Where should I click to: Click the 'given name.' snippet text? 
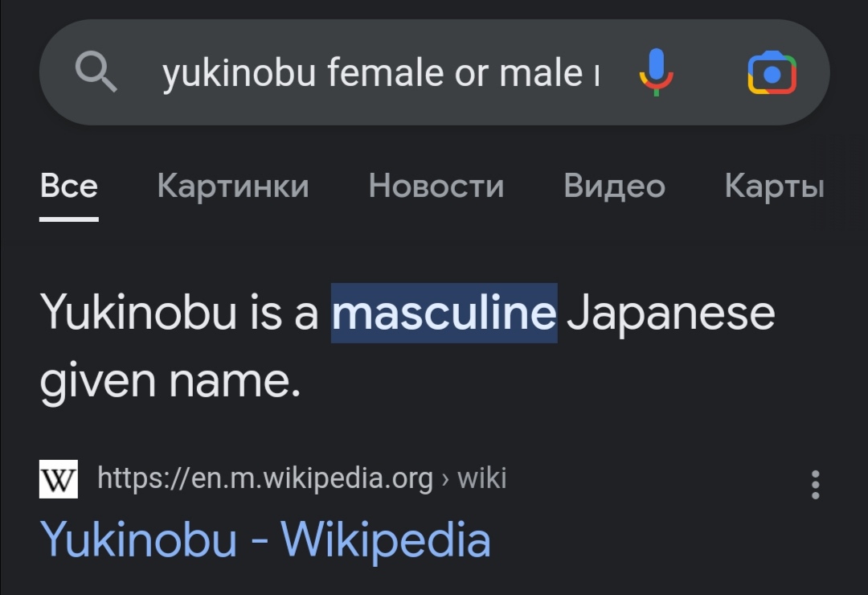pos(170,382)
